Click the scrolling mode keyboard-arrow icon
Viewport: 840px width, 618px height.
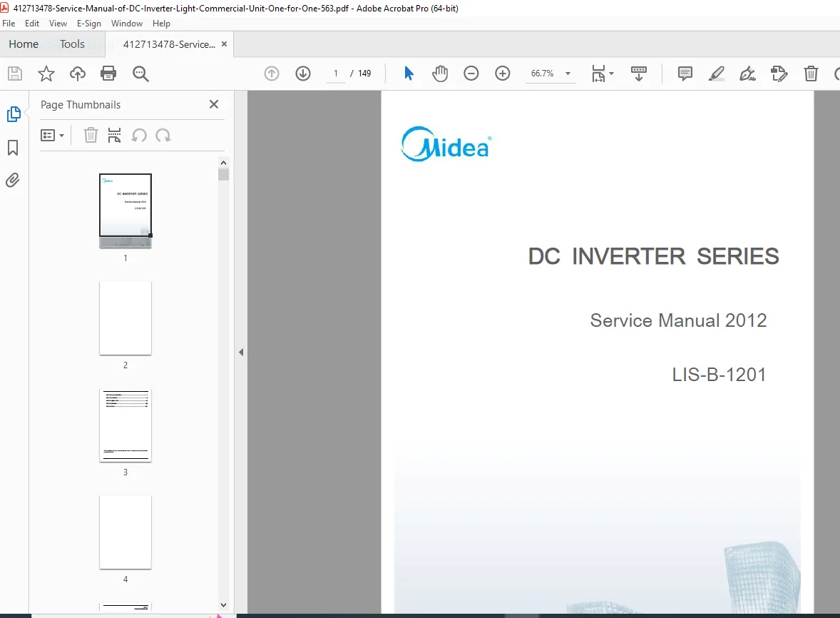639,74
